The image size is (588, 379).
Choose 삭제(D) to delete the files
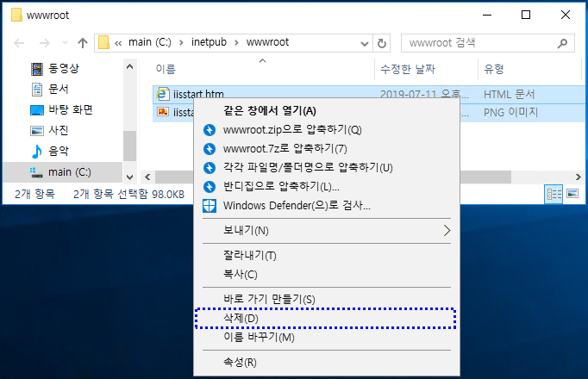click(x=326, y=319)
